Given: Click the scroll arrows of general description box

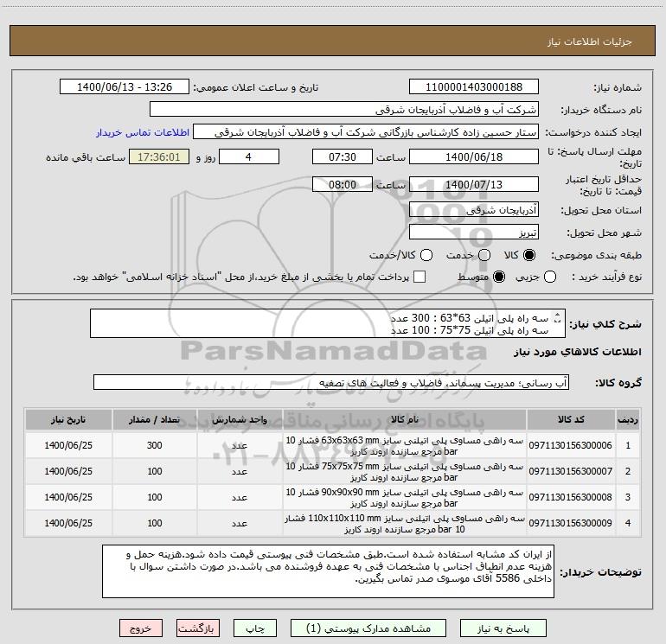Looking at the screenshot, I should click(x=558, y=317).
